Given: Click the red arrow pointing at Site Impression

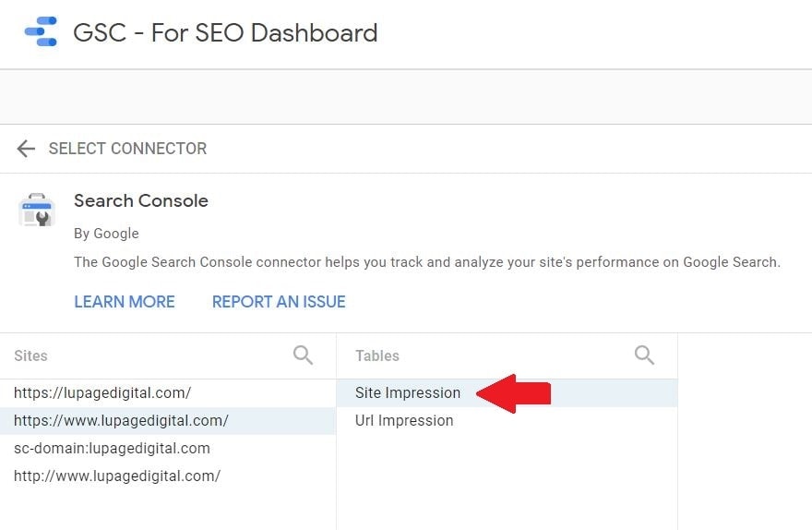Looking at the screenshot, I should tap(513, 393).
